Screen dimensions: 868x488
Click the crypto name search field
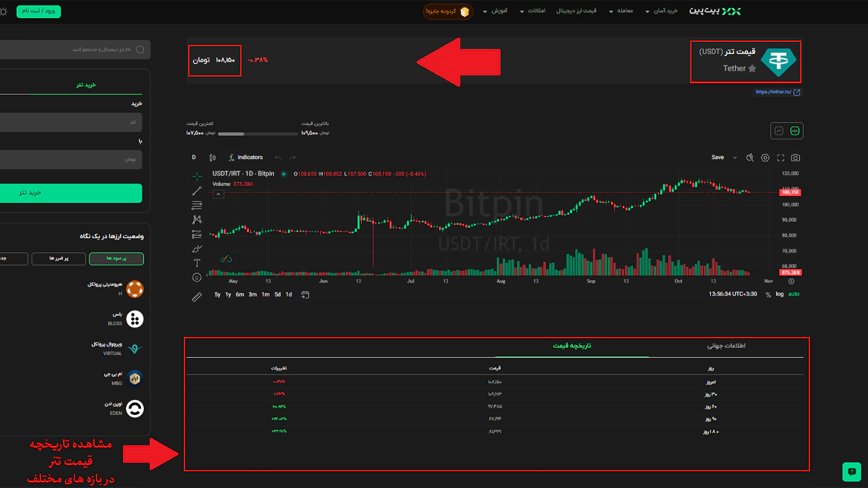72,49
